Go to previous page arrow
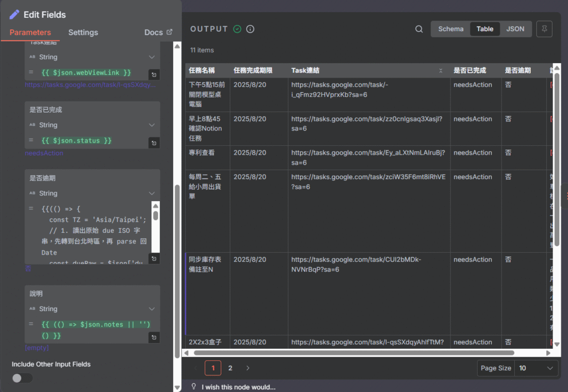 pos(195,368)
